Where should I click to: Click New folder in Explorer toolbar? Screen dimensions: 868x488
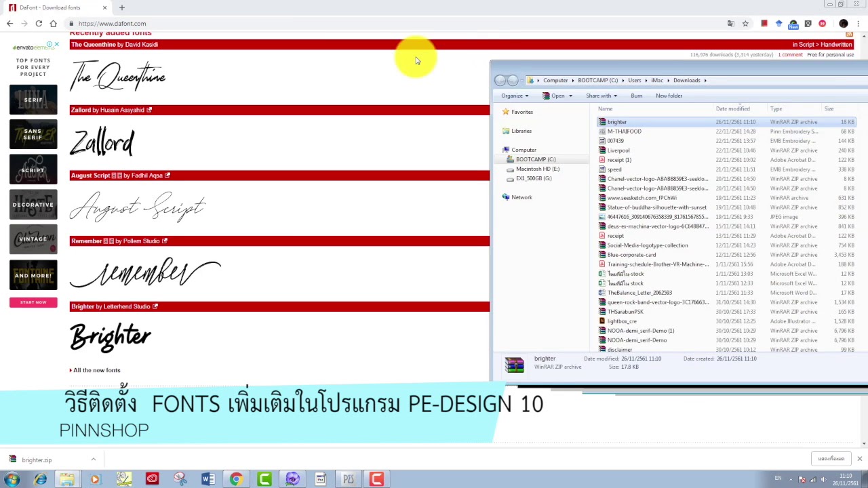669,96
